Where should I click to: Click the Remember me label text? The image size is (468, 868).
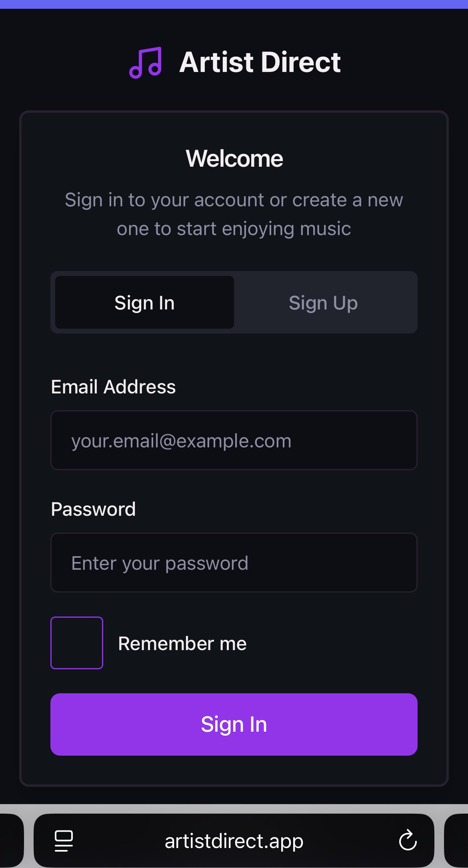[x=182, y=644]
